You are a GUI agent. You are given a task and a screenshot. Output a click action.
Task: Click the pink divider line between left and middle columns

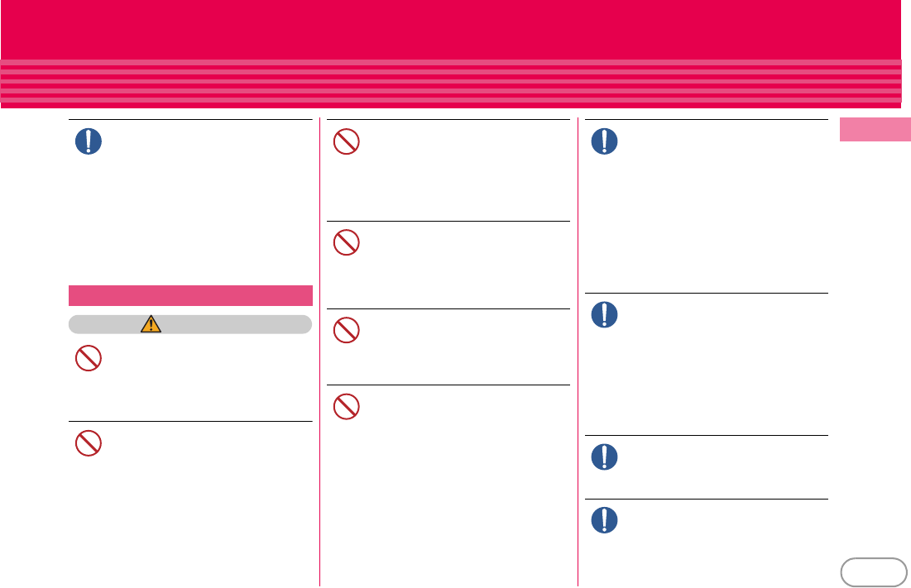(x=319, y=351)
